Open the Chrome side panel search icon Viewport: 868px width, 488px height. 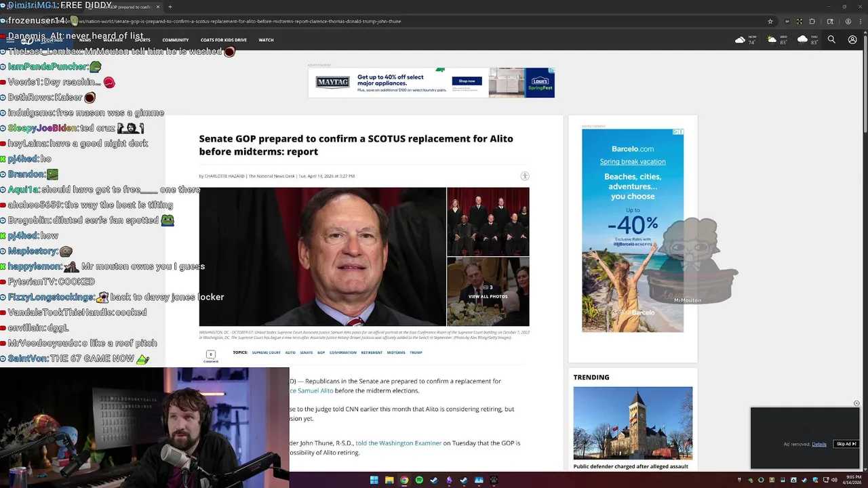coord(830,21)
